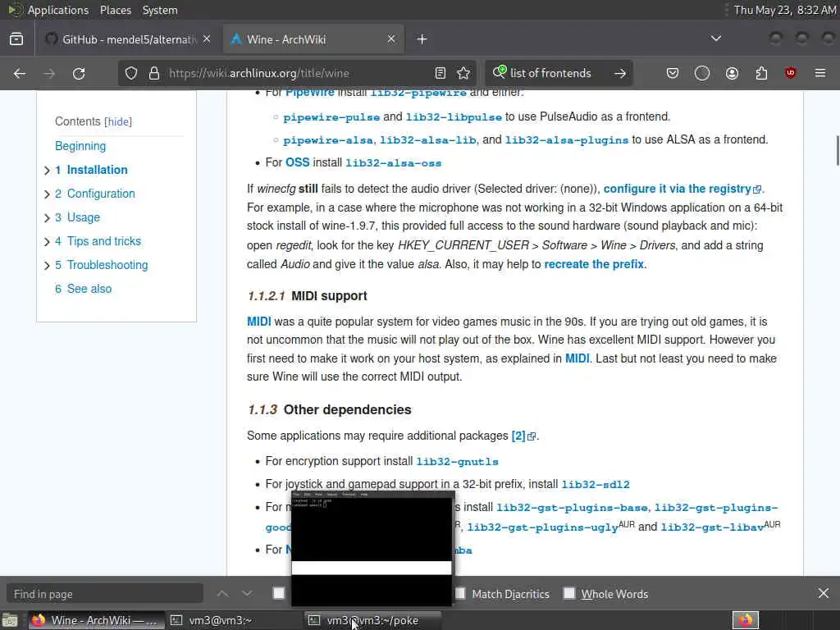This screenshot has width=840, height=630.
Task: Jump to Beginning in contents
Action: tap(80, 146)
